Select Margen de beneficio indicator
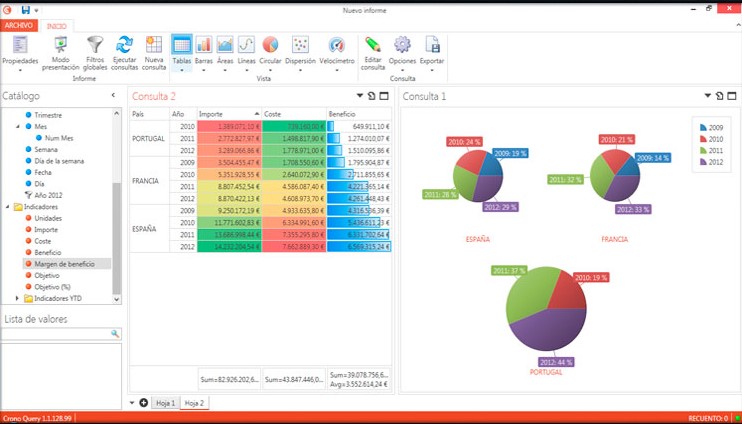The width and height of the screenshot is (742, 424). point(67,264)
